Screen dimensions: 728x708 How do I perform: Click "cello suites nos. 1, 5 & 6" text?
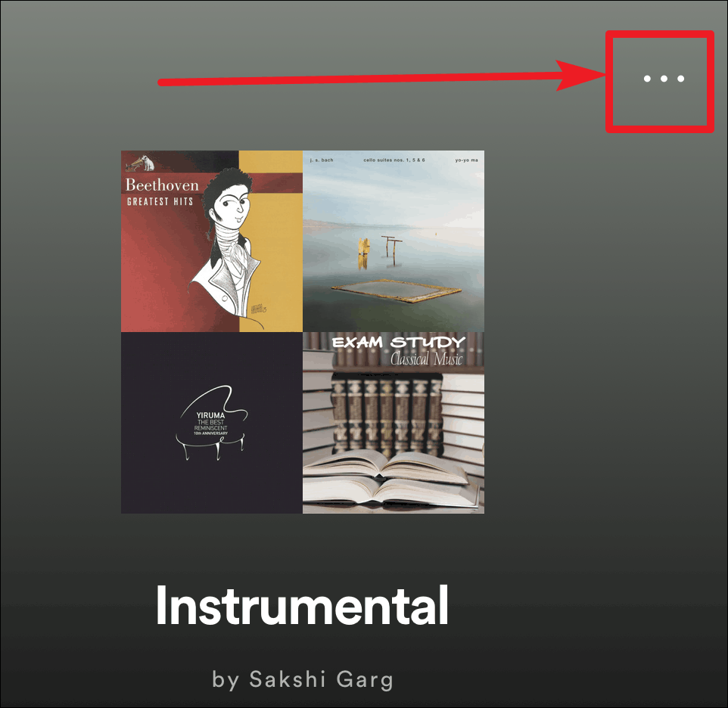[394, 160]
